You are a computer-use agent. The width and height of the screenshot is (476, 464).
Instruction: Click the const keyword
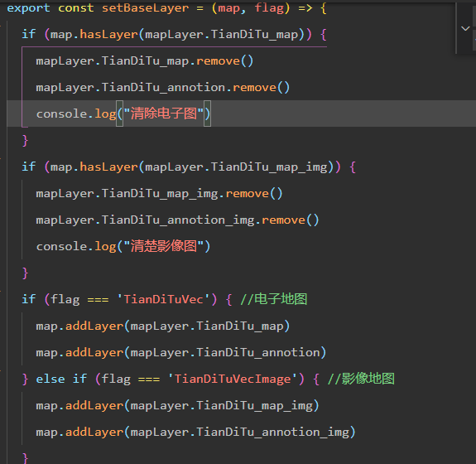pyautogui.click(x=76, y=8)
